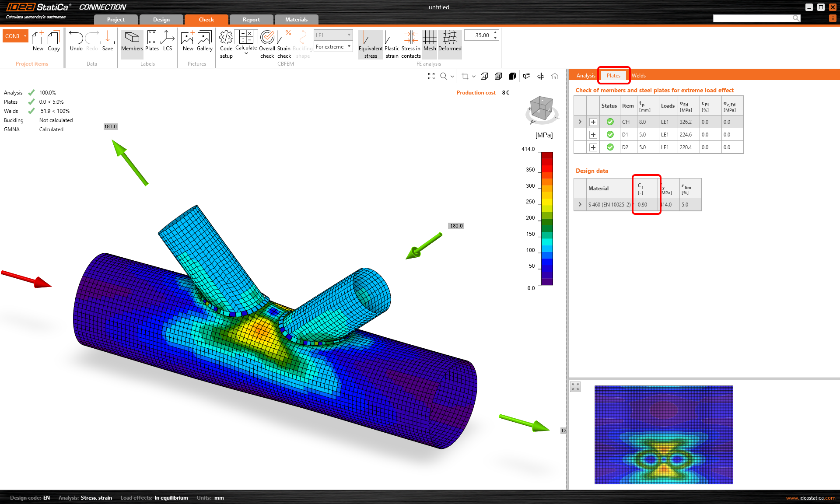Run the Overall check
The height and width of the screenshot is (504, 840).
coord(267,44)
